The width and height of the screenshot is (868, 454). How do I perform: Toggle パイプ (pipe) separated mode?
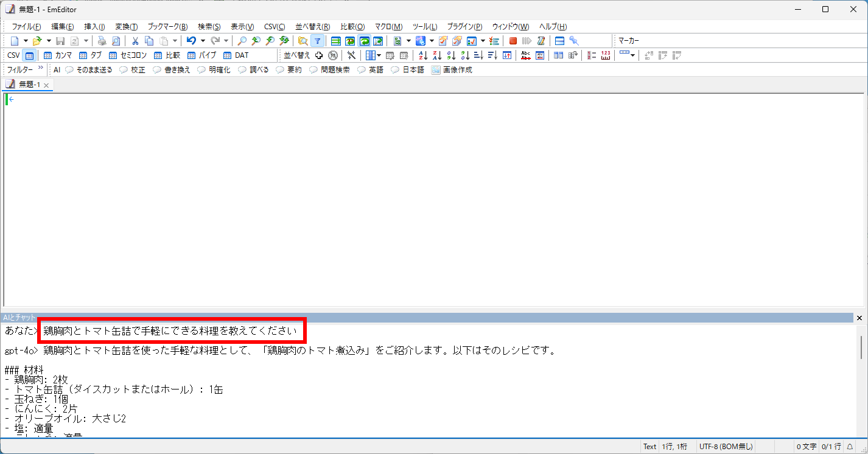201,55
